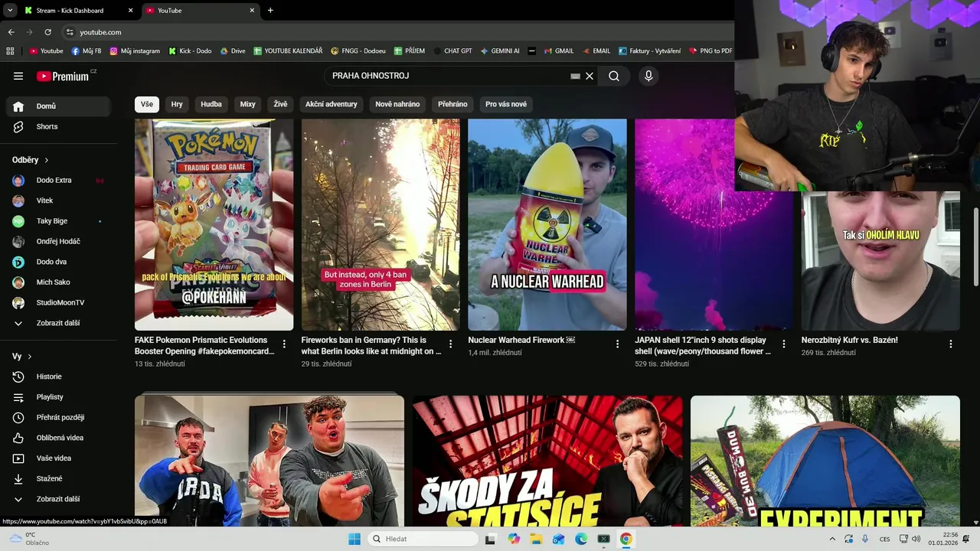Click the taskbar Hledat search box

pos(422,539)
